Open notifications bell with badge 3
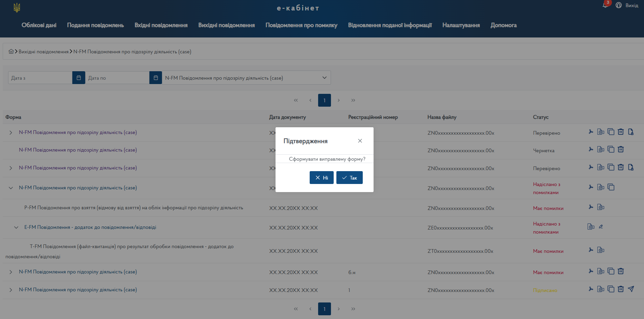 [605, 5]
